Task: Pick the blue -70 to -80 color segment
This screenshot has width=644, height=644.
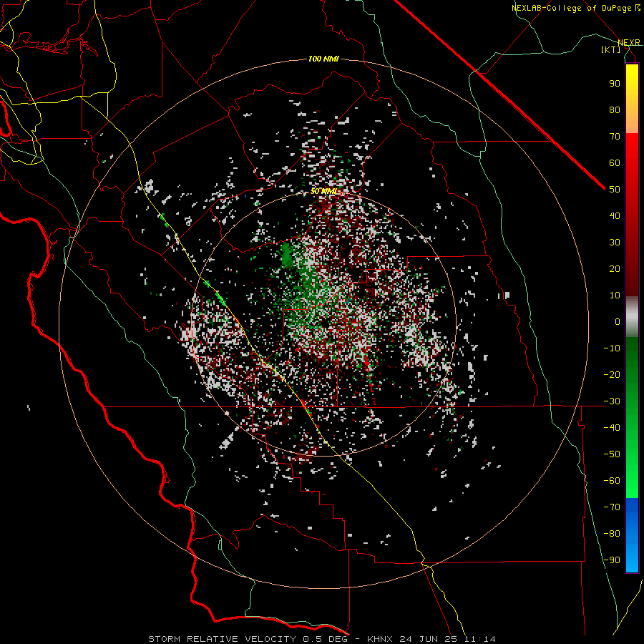Action: [x=632, y=517]
